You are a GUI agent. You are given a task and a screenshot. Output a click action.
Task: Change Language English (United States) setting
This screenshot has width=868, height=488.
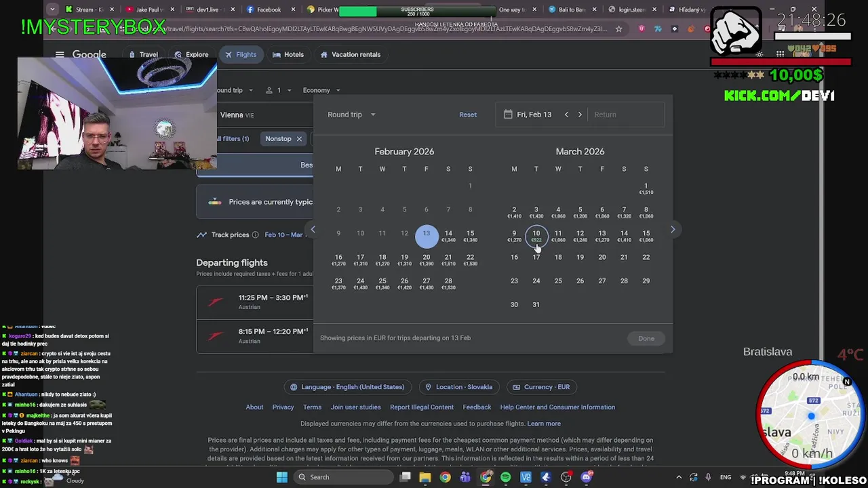tap(347, 387)
